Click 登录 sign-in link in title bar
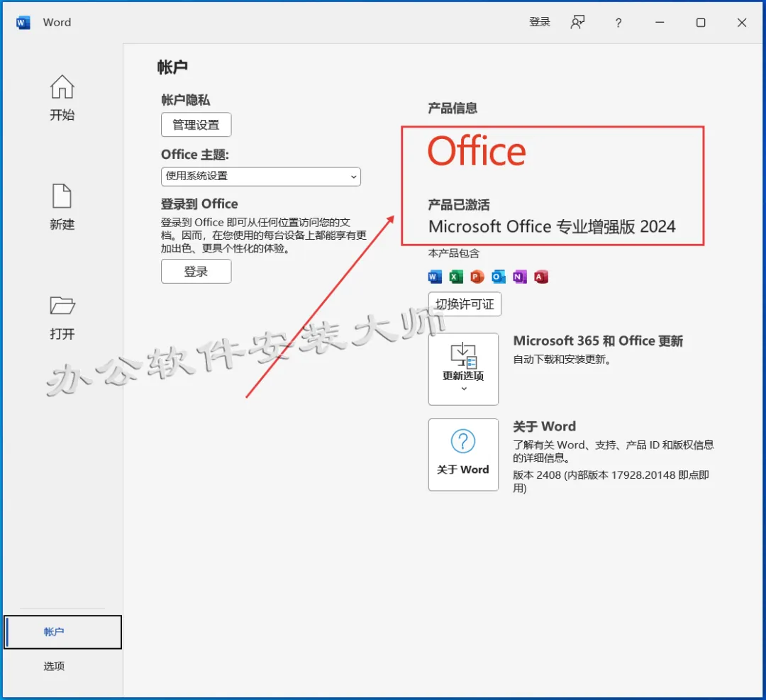The width and height of the screenshot is (766, 700). click(539, 22)
